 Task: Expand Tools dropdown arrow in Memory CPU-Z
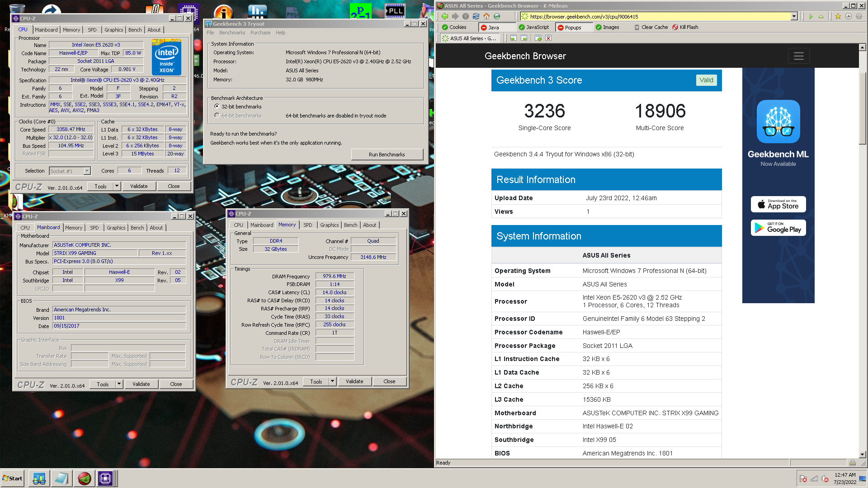(x=332, y=381)
